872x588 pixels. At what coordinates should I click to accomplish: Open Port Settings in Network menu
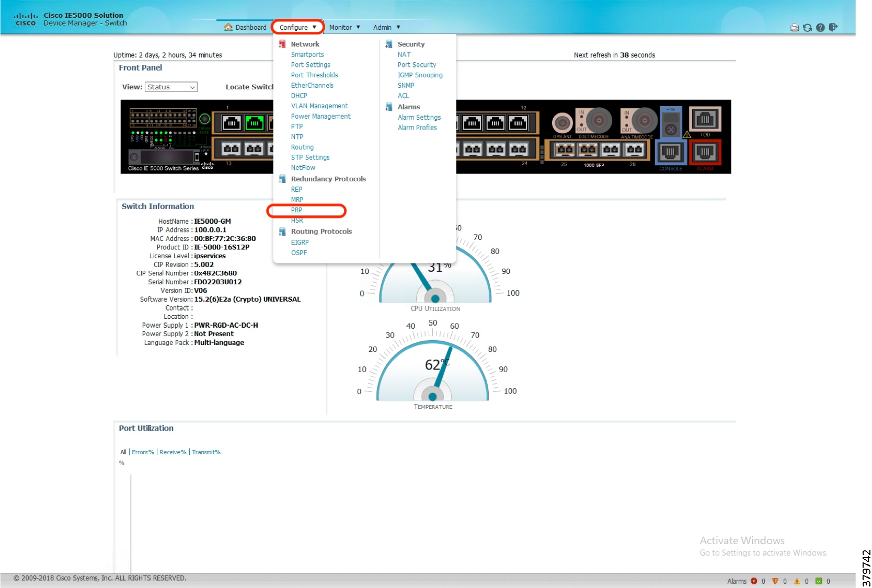pyautogui.click(x=311, y=65)
